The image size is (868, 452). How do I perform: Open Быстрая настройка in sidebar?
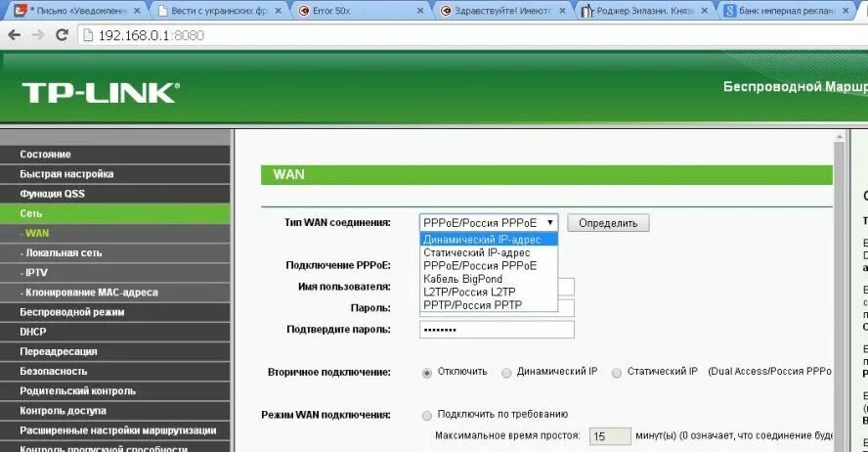tap(115, 174)
